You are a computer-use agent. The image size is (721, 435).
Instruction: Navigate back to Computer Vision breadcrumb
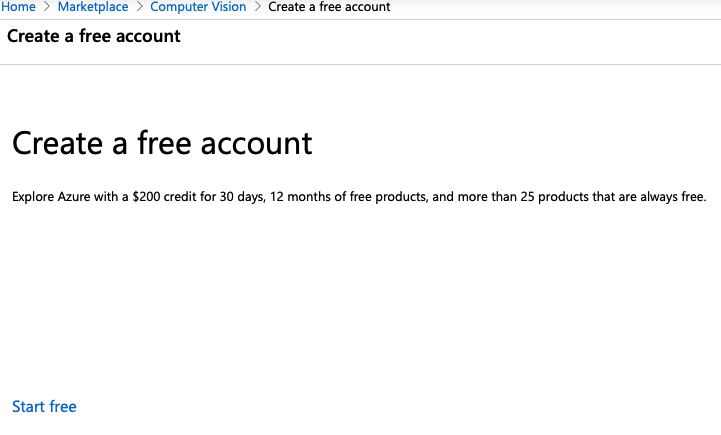198,7
